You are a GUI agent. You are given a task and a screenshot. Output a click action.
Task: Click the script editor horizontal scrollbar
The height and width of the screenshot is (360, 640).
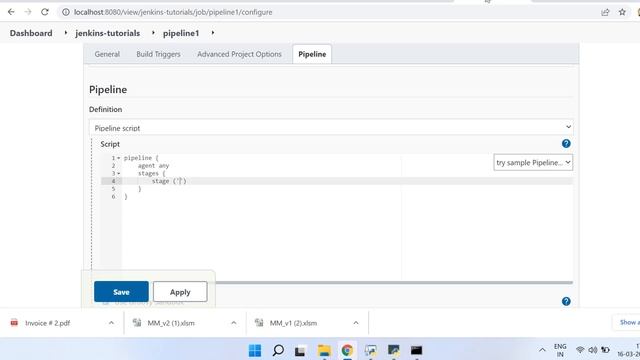coord(394,282)
